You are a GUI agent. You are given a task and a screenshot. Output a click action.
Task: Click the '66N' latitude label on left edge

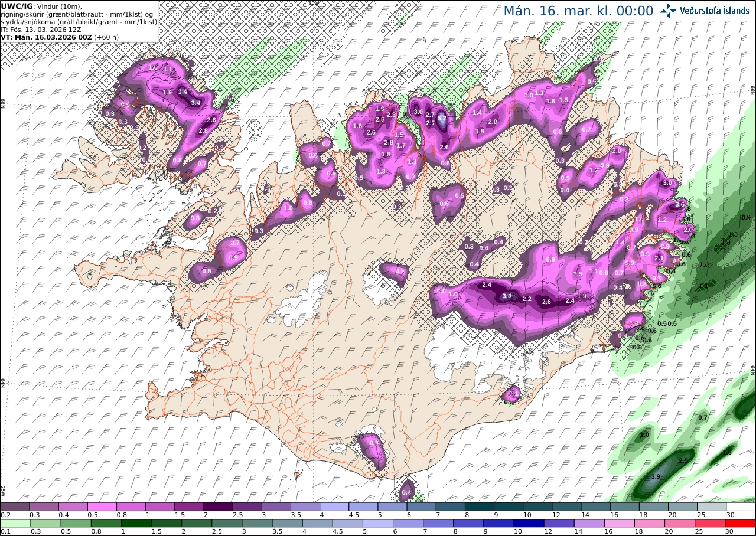click(3, 104)
